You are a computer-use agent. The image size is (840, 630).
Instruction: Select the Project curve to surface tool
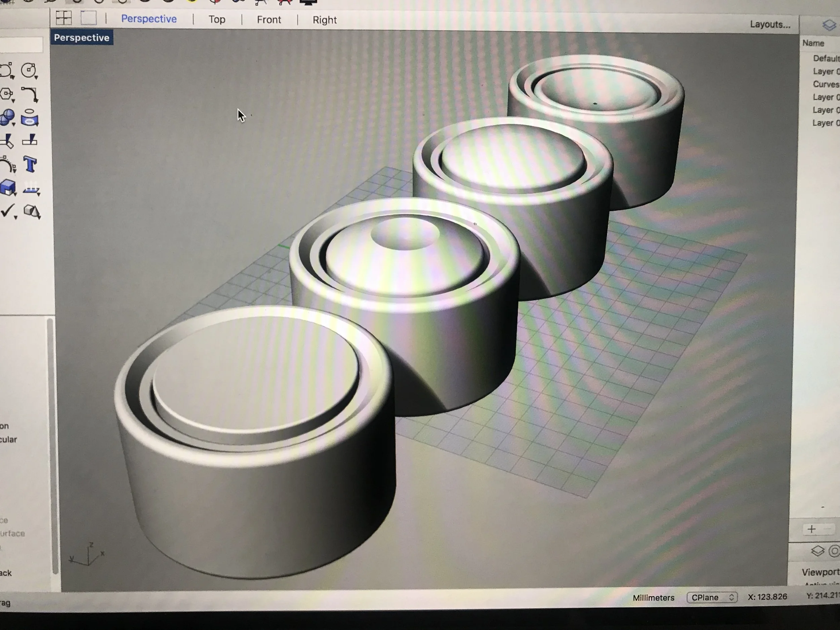(30, 118)
